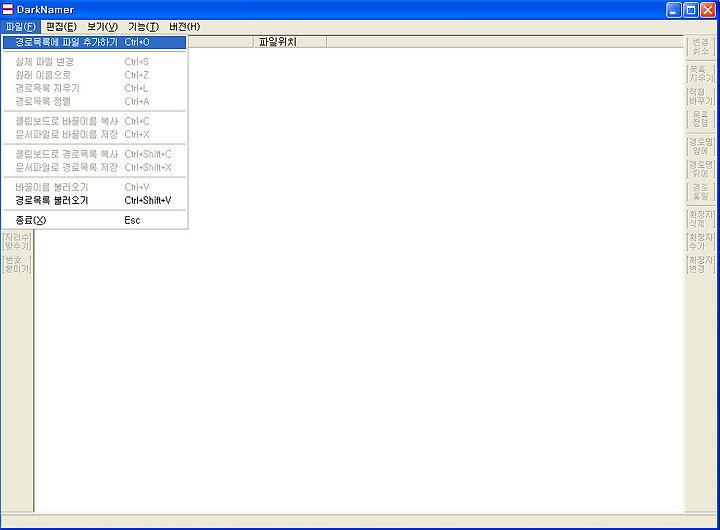Image resolution: width=720 pixels, height=530 pixels.
Task: Select 경로목록 지우기 menu item
Action: pyautogui.click(x=95, y=88)
